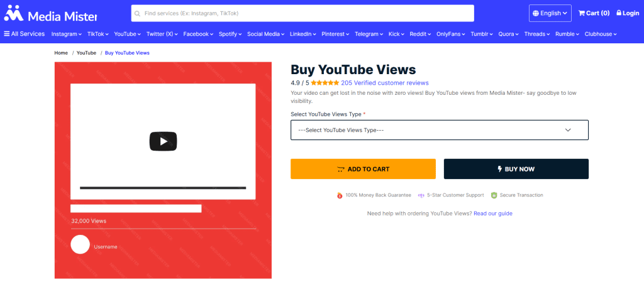Click the Secure Transaction shield icon
Viewport: 644px width, 304px height.
(x=494, y=195)
